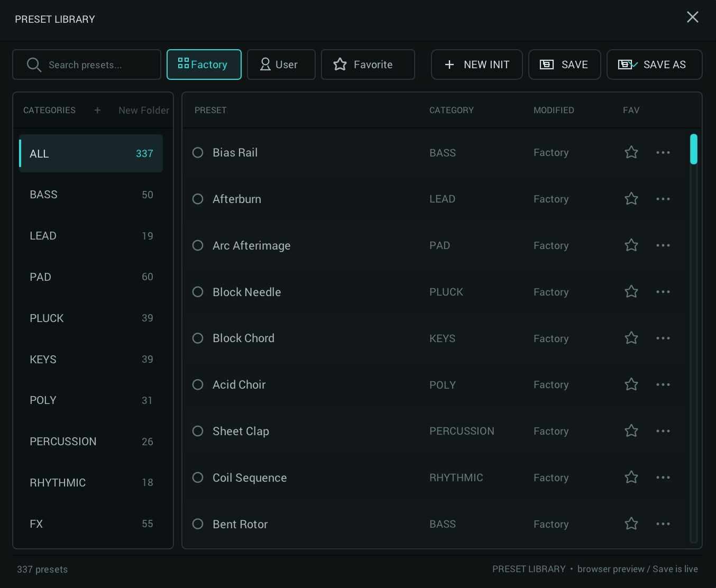Click the preset list scrollbar thumb
The image size is (716, 588).
[x=694, y=149]
